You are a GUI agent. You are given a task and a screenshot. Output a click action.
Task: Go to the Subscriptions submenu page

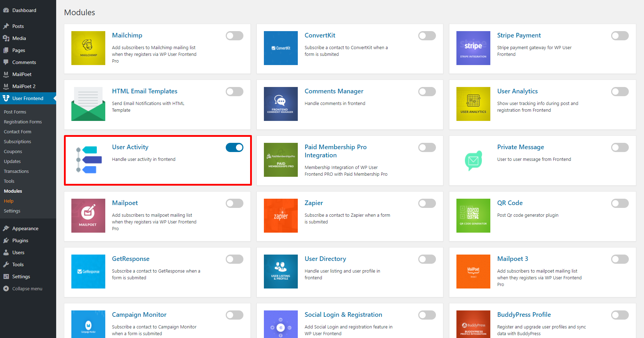[17, 141]
